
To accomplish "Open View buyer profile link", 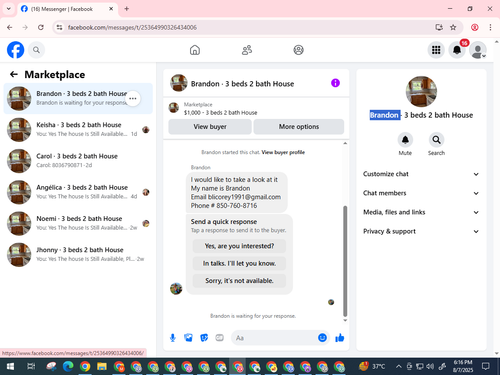I will (283, 152).
